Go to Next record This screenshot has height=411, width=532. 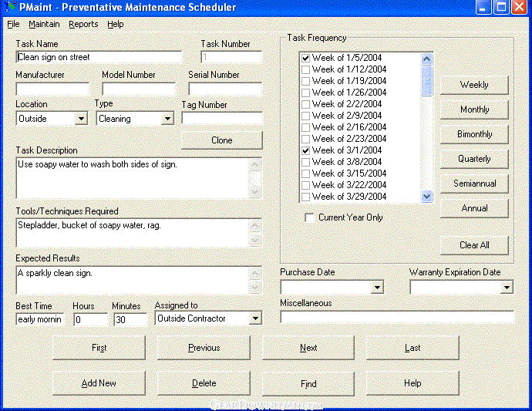pos(308,348)
